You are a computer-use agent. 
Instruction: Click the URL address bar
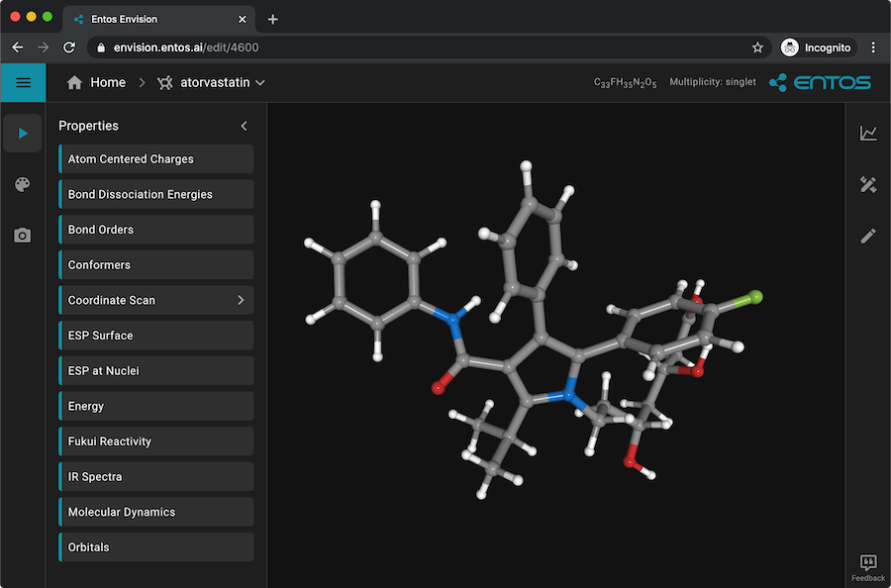[430, 48]
